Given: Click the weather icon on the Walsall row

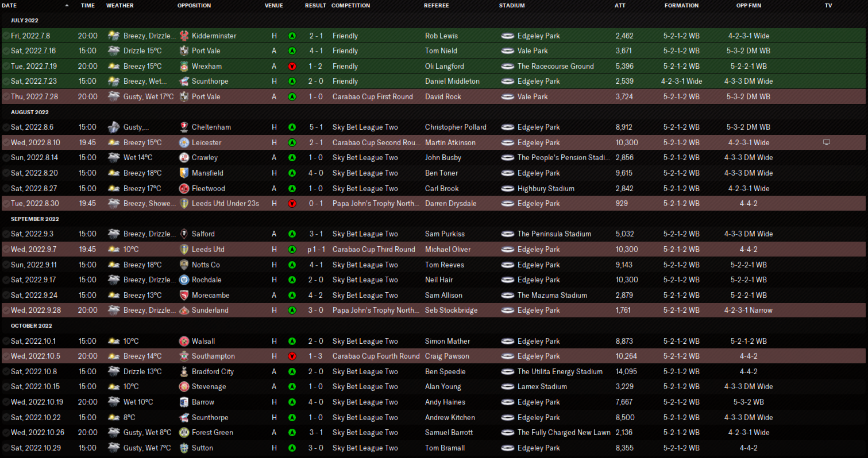Looking at the screenshot, I should [x=114, y=341].
